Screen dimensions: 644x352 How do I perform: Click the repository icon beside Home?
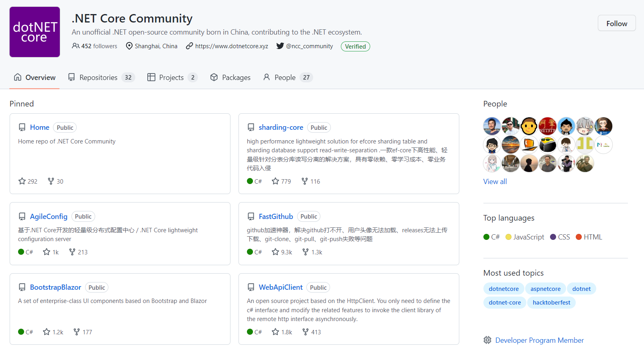[22, 127]
